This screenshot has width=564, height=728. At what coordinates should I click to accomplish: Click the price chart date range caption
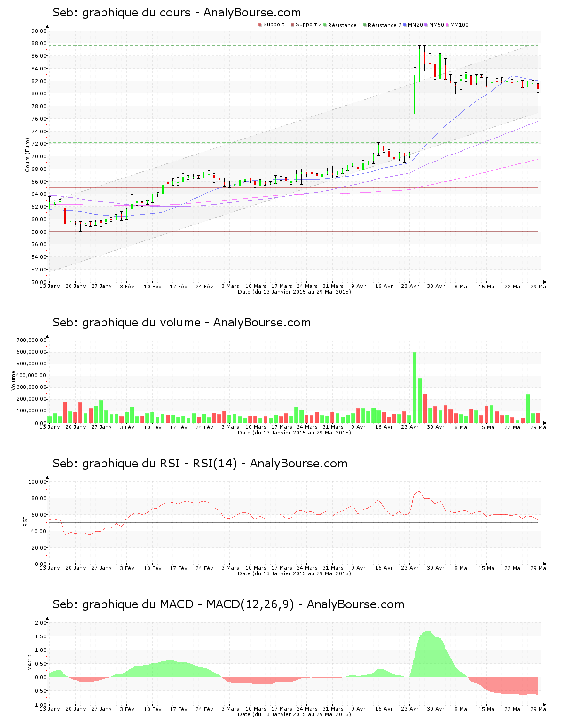click(294, 292)
